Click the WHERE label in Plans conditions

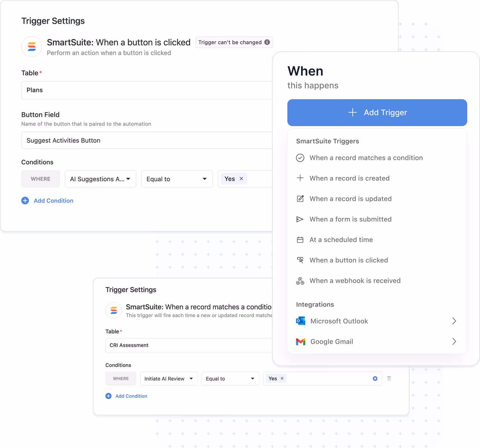pyautogui.click(x=41, y=179)
